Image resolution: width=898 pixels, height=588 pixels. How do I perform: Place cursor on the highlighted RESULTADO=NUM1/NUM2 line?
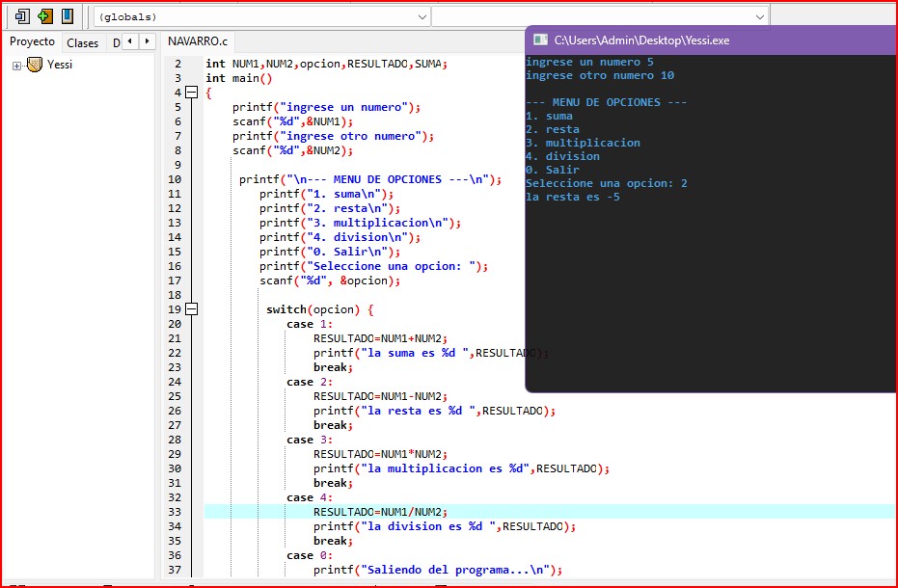380,512
